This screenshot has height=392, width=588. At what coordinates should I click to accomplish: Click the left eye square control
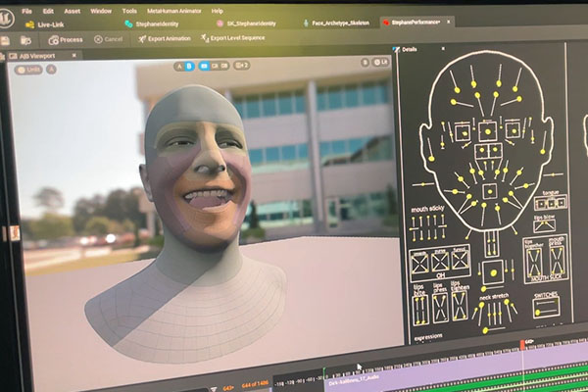(464, 133)
